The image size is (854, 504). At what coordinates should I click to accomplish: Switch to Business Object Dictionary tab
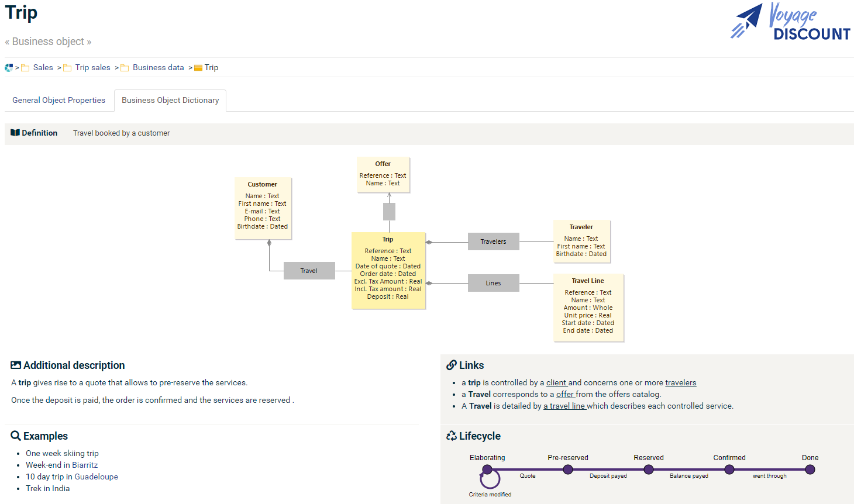tap(170, 101)
